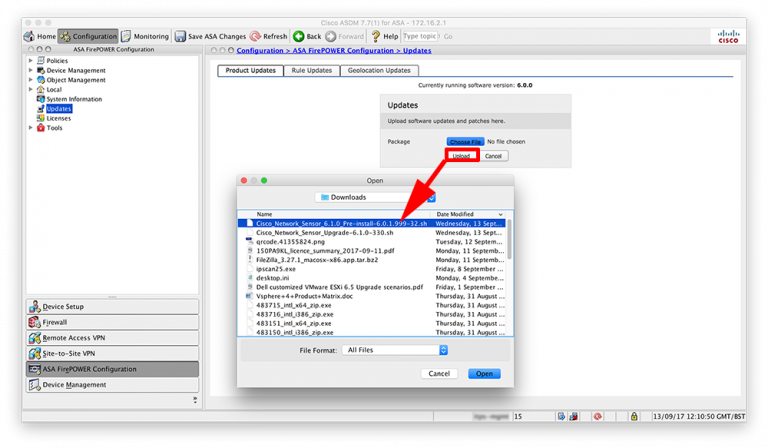Expand the Object Management tree node
Image resolution: width=768 pixels, height=448 pixels.
pyautogui.click(x=30, y=80)
